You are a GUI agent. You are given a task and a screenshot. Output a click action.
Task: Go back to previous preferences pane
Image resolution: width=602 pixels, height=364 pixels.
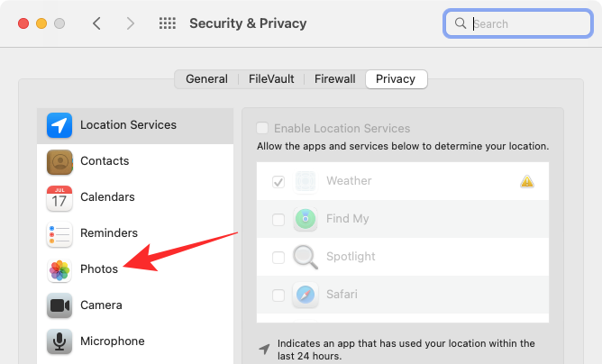pos(96,23)
